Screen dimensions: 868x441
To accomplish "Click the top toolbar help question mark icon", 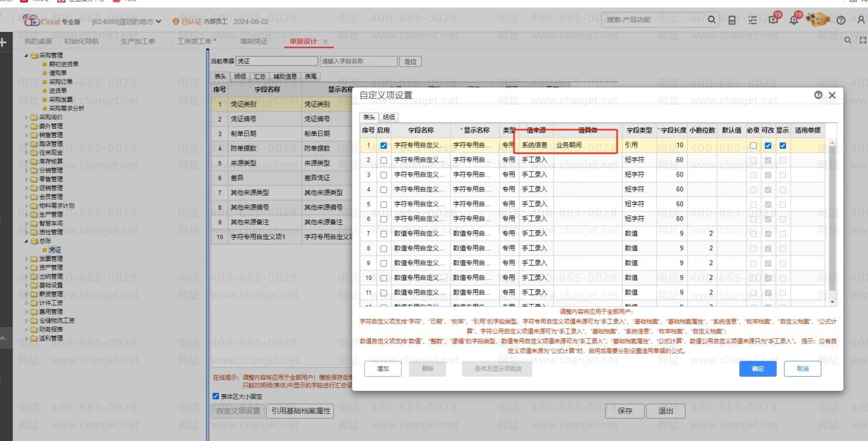I will click(x=841, y=21).
